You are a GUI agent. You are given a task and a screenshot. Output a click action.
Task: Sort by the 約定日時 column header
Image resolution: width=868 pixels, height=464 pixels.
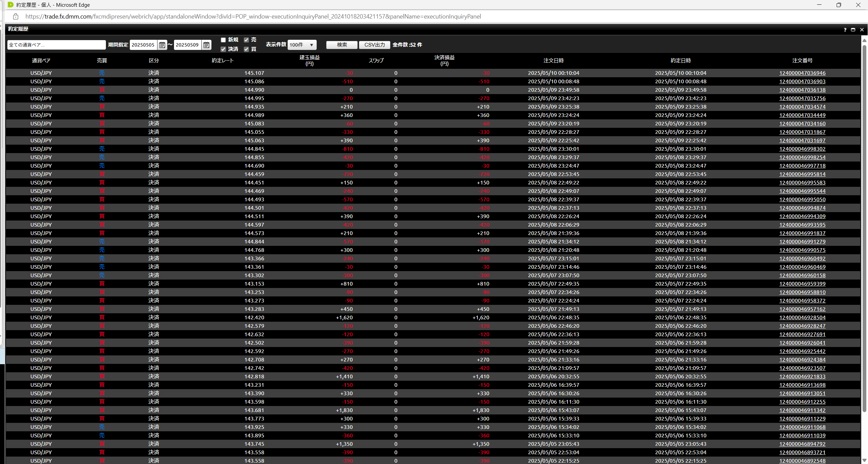point(681,61)
